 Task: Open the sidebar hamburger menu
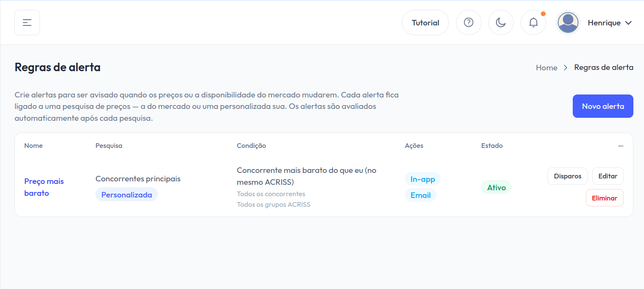pyautogui.click(x=27, y=22)
